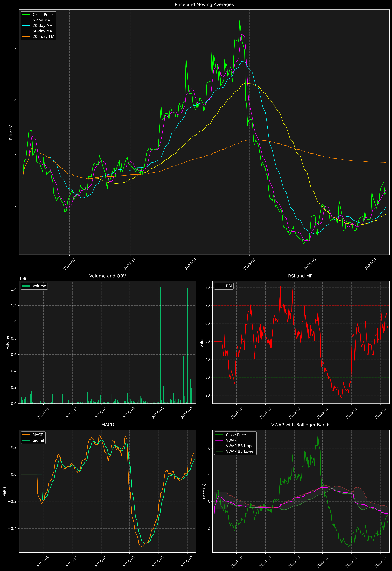Image resolution: width=392 pixels, height=571 pixels.
Task: Click the 'Volume and OBV' chart title
Action: tap(108, 276)
